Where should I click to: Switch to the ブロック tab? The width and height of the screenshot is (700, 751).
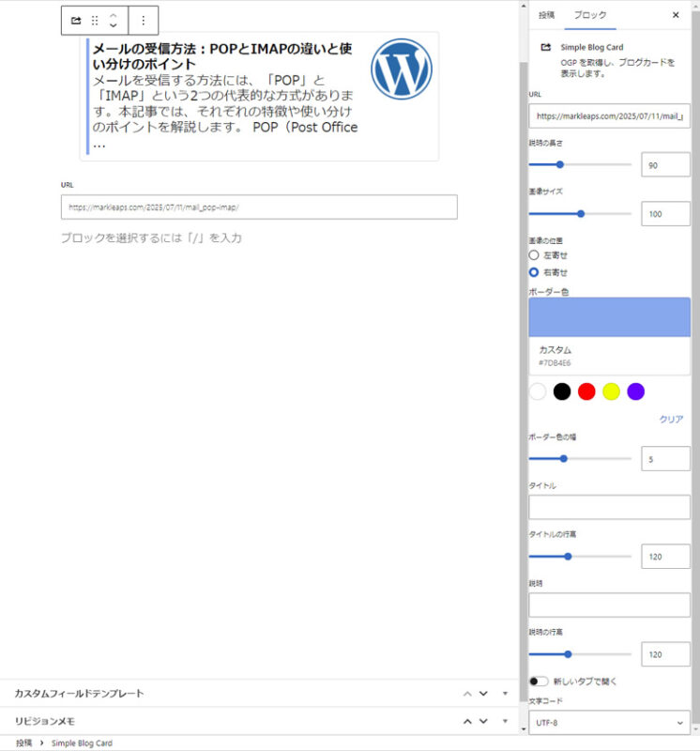pyautogui.click(x=589, y=15)
